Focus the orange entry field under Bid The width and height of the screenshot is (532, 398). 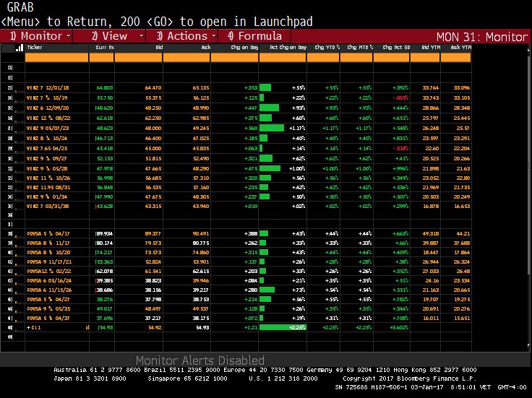pyautogui.click(x=139, y=58)
